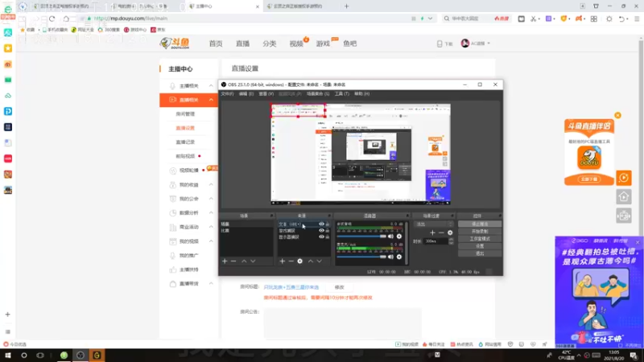Open source properties gear in Sources panel
This screenshot has height=362, width=644.
coord(299,261)
